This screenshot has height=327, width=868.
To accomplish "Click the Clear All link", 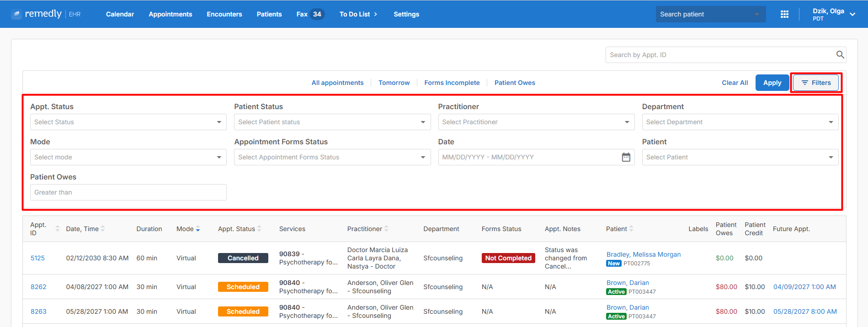I will coord(735,83).
